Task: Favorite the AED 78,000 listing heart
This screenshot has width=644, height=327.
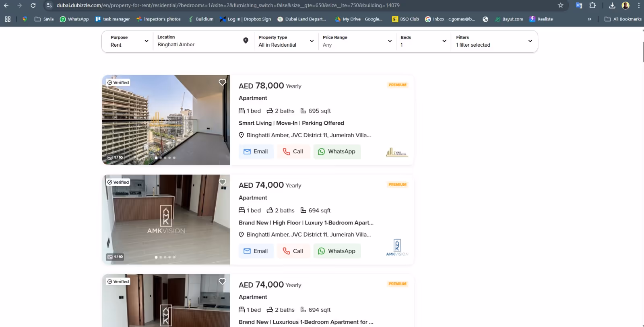Action: point(222,82)
